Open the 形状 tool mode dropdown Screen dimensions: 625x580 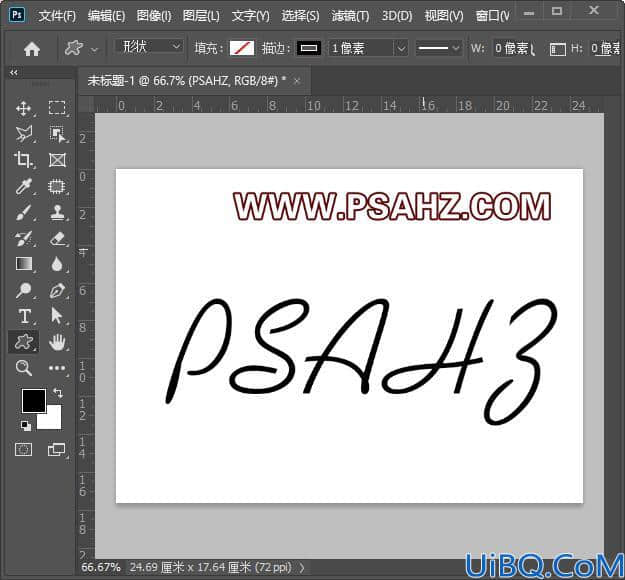pos(149,47)
